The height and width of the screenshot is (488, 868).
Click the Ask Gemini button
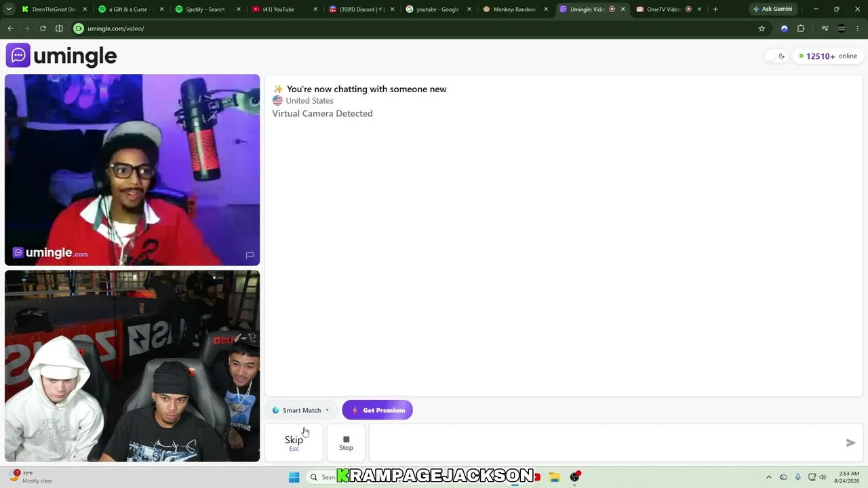tap(772, 9)
